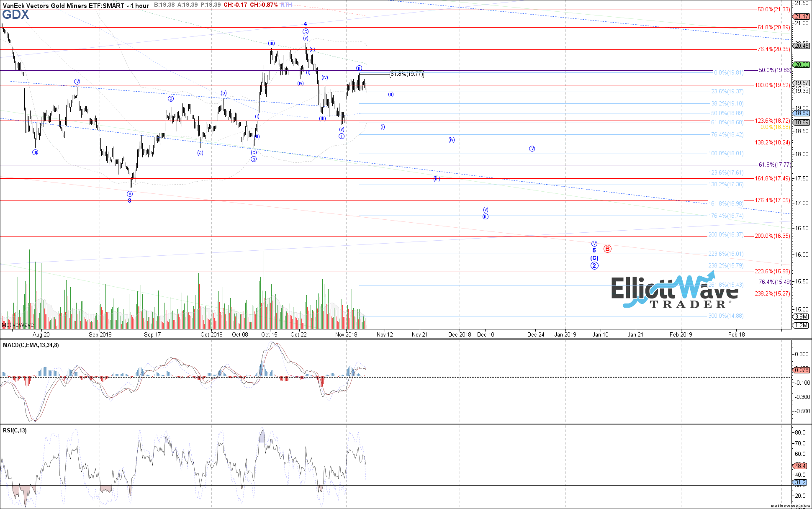Click the RSI(C,13) study label
Viewport: 812px width, 509px height.
[x=15, y=431]
